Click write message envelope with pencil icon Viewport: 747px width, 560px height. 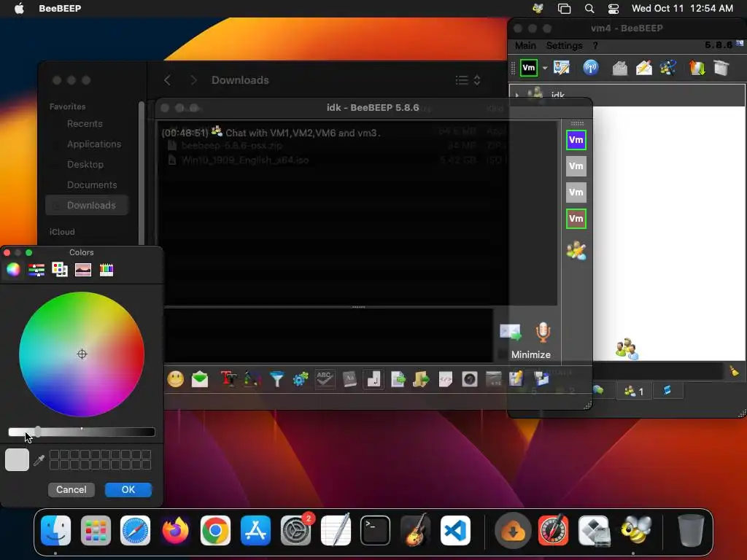click(643, 68)
